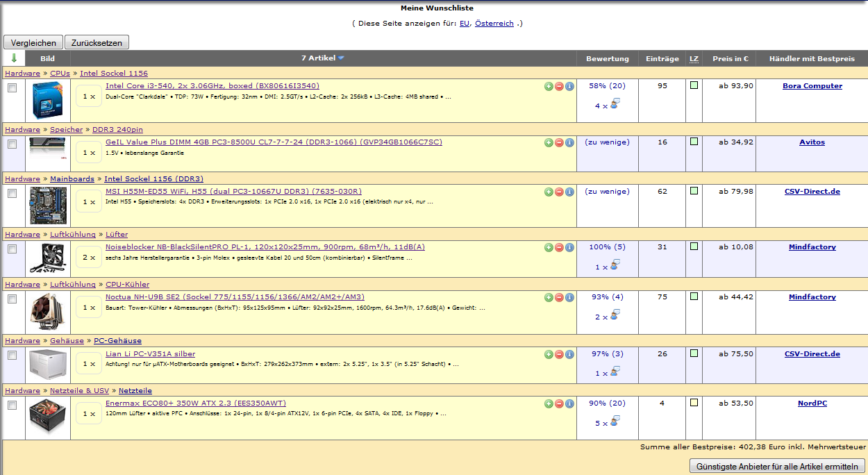Open user reviews icon next to '5 x' for Enermax
Viewport: 868px width, 475px height.
tap(615, 422)
